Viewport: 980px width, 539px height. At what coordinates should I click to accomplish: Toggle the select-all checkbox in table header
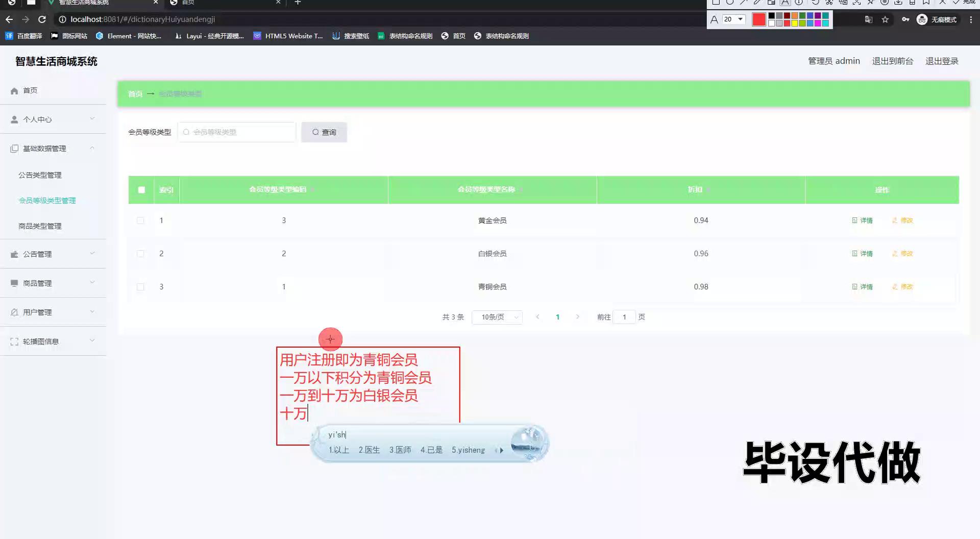[x=141, y=190]
